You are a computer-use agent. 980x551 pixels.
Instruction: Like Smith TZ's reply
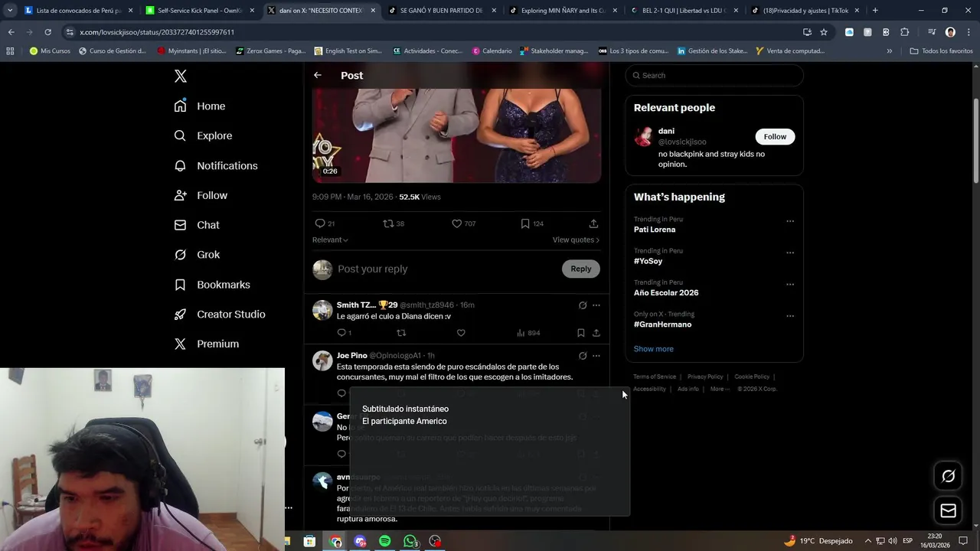tap(461, 333)
